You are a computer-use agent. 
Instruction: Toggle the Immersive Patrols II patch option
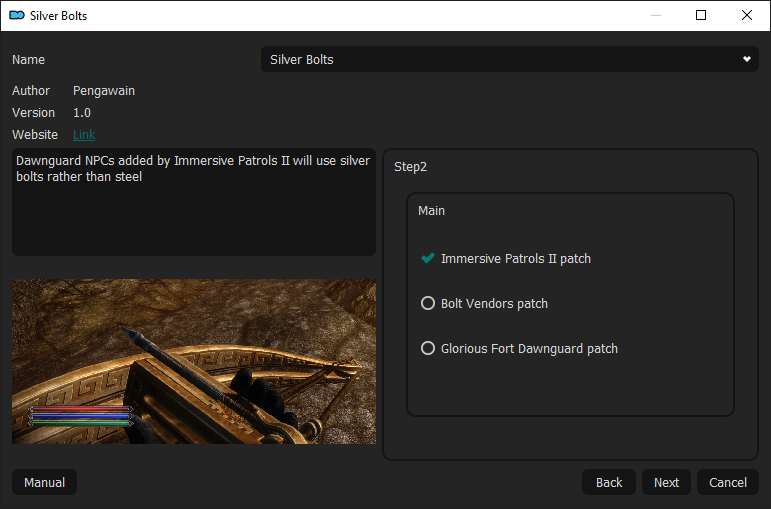(x=505, y=259)
